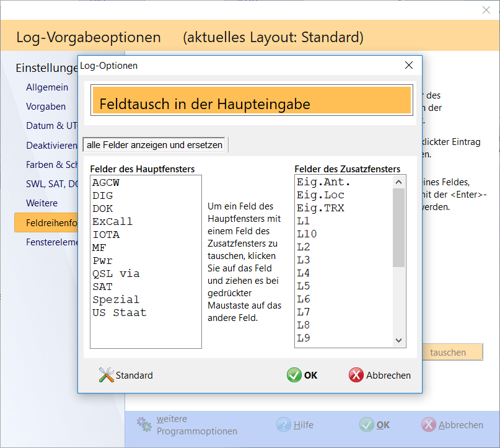Open Fensterelemente entry in sidebar
This screenshot has height=448, width=500.
51,242
